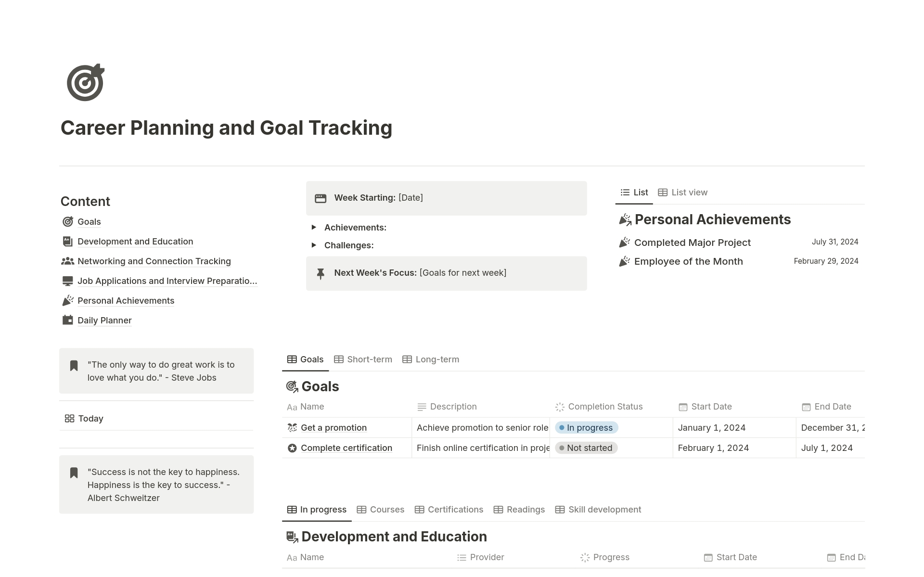Open the Courses tab
The width and height of the screenshot is (924, 577).
[380, 510]
